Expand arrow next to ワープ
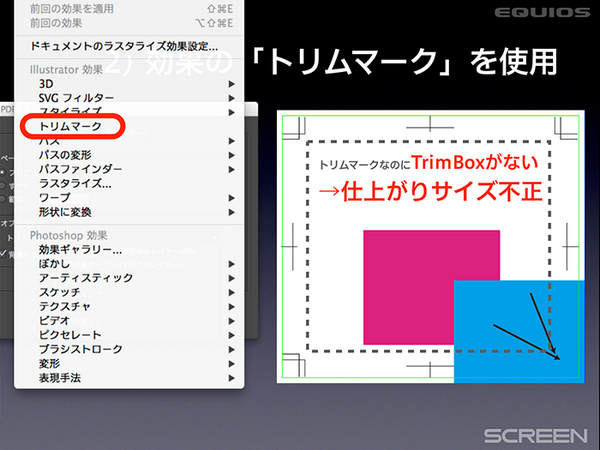Viewport: 600px width, 450px height. (232, 198)
